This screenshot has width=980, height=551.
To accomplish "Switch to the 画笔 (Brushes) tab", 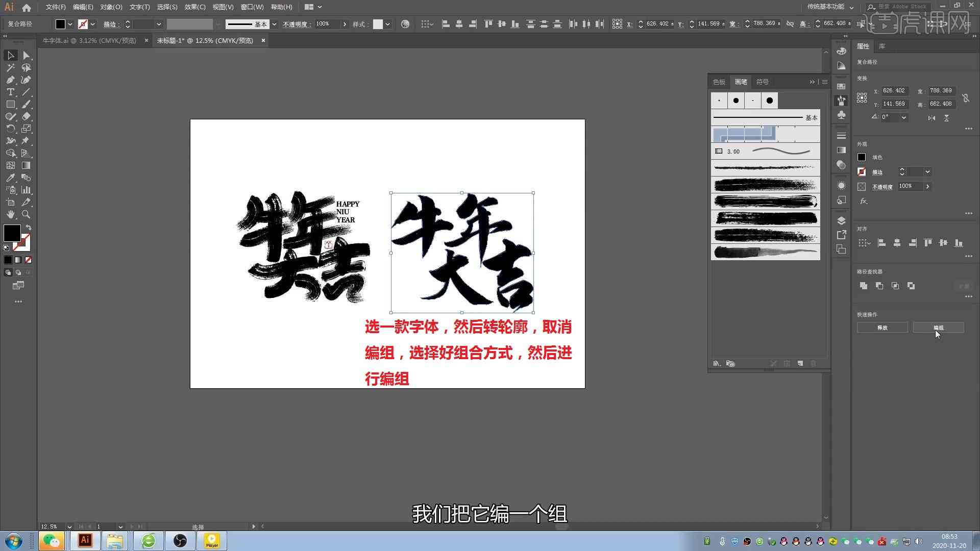I will (x=741, y=81).
